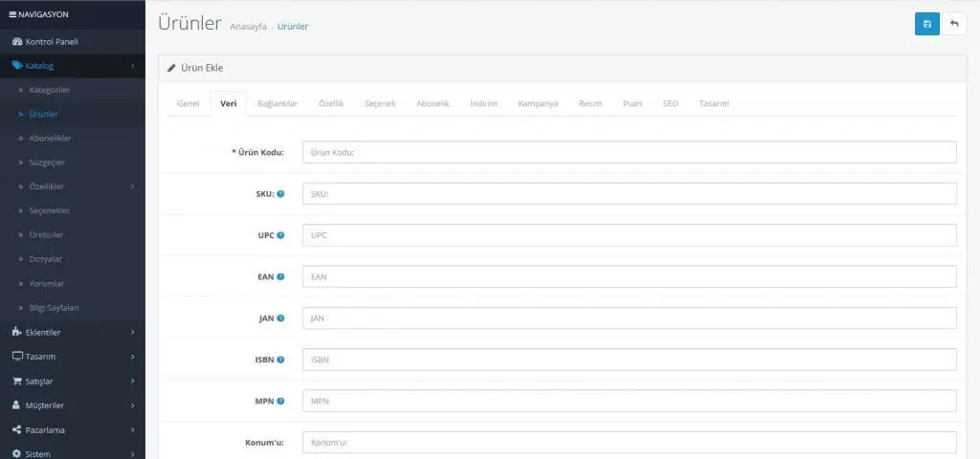Switch to the Resim tab

590,103
